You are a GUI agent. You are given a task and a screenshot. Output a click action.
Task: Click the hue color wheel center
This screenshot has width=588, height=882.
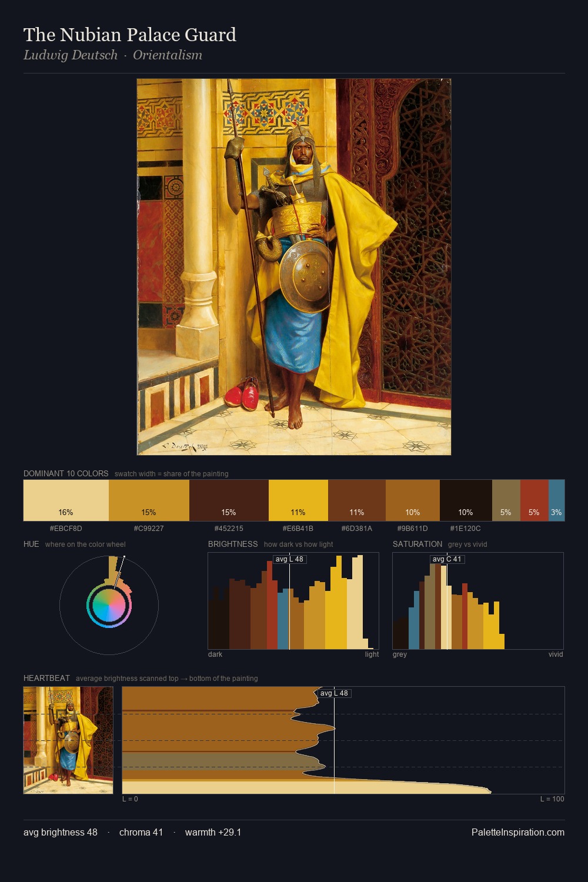109,605
